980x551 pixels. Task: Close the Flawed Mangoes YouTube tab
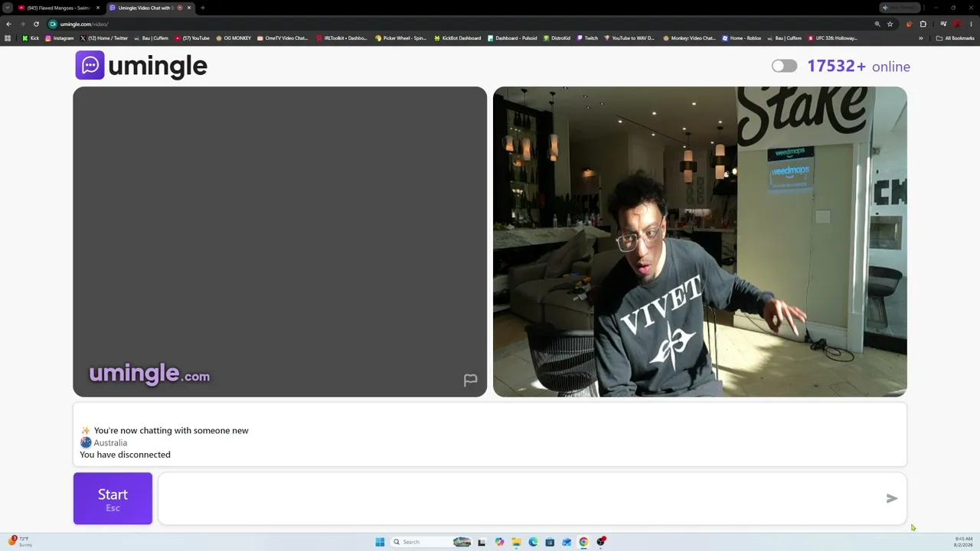point(98,8)
